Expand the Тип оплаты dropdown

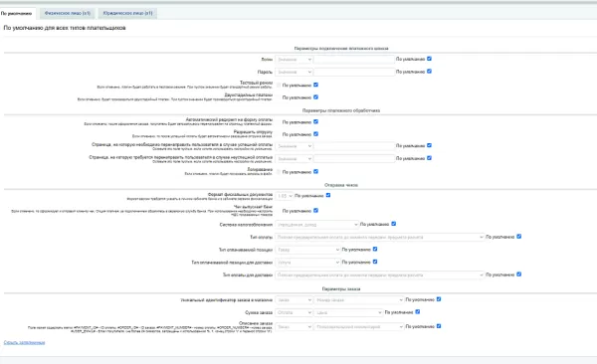click(380, 238)
